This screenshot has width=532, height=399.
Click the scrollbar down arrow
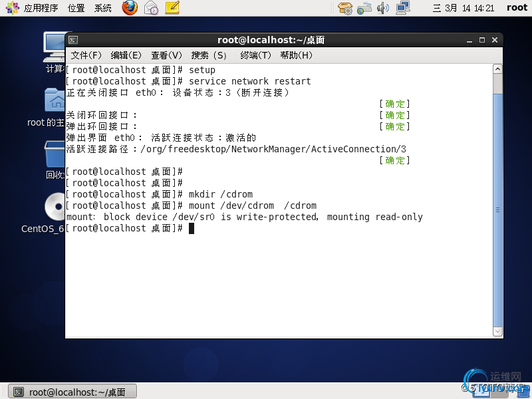click(497, 331)
